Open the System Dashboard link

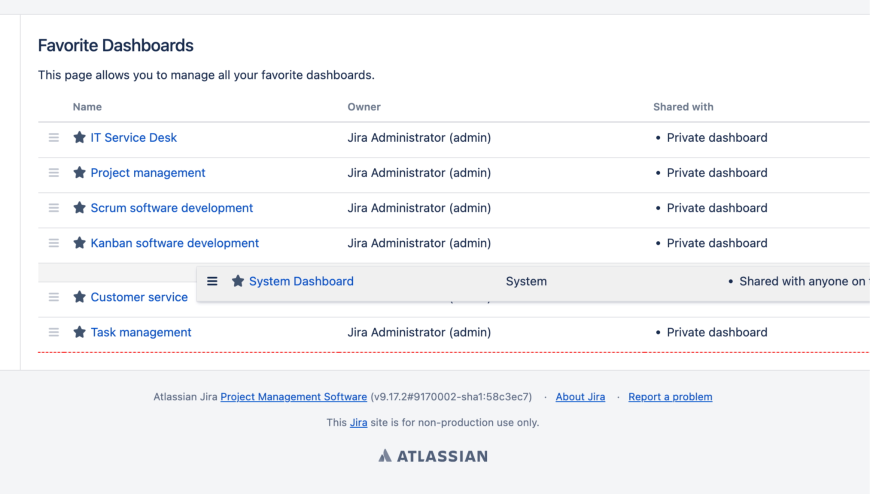pyautogui.click(x=301, y=282)
